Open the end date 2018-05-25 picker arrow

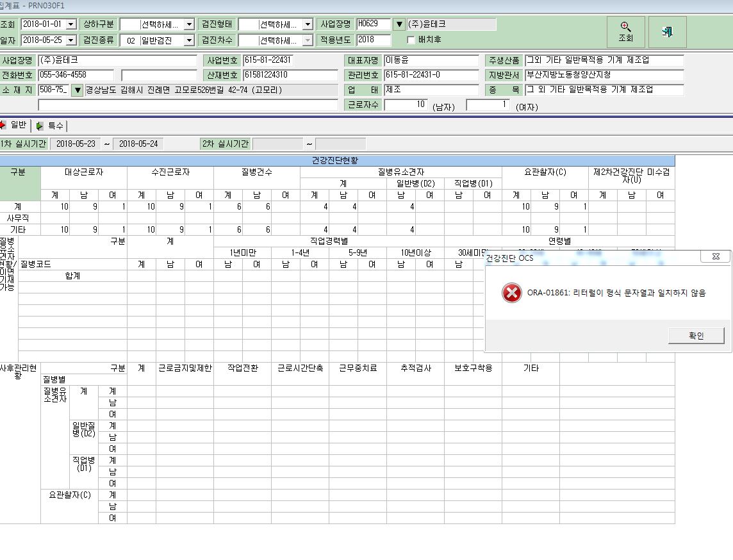(71, 40)
